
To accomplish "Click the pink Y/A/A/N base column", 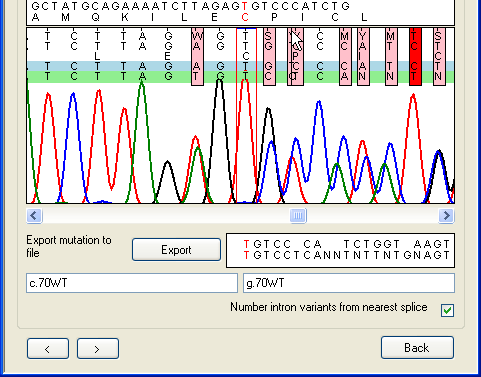I will (x=363, y=57).
